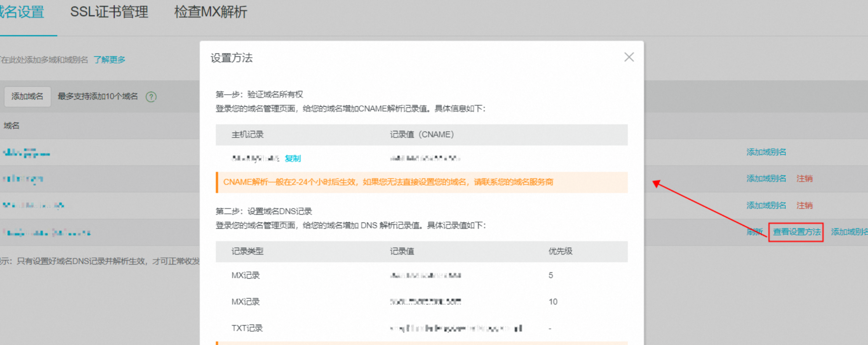
Task: Open the SSL证书管理 tab
Action: [109, 12]
